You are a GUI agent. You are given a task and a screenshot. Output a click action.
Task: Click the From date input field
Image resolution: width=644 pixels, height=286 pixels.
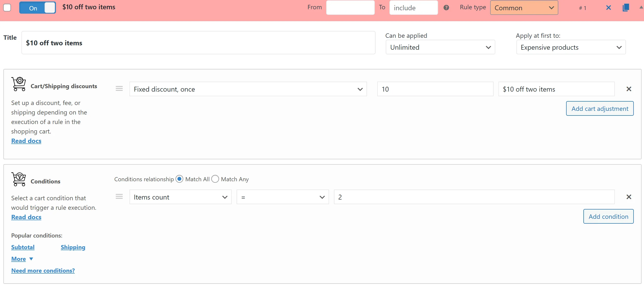click(350, 8)
